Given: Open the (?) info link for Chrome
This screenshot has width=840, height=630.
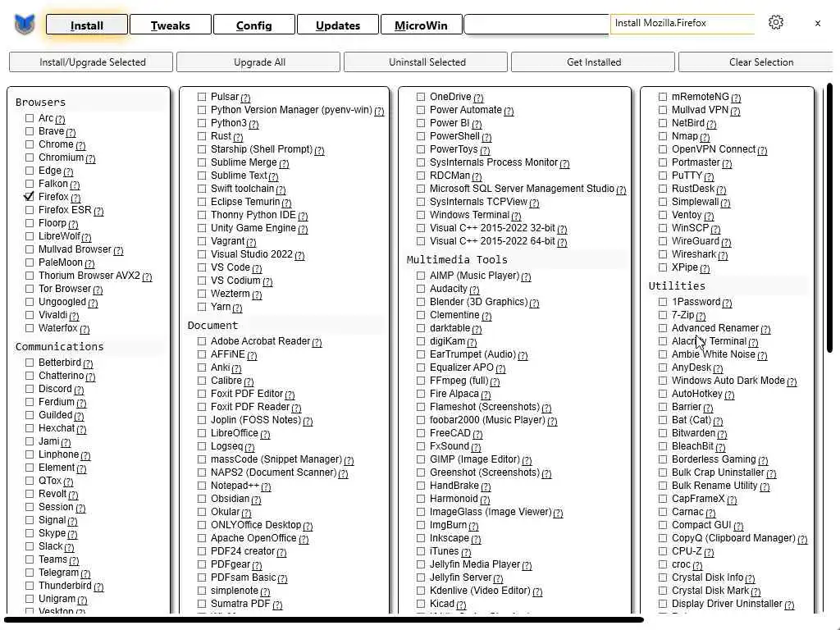Looking at the screenshot, I should [80, 146].
